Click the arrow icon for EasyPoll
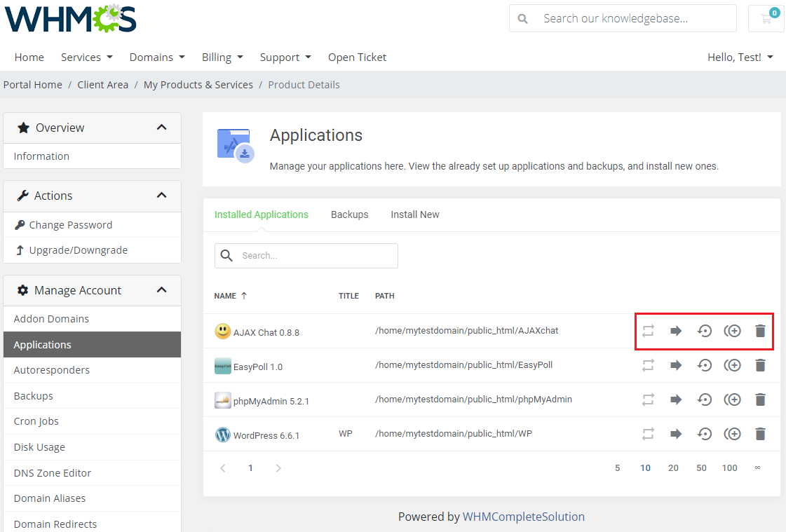The image size is (786, 532). tap(676, 365)
